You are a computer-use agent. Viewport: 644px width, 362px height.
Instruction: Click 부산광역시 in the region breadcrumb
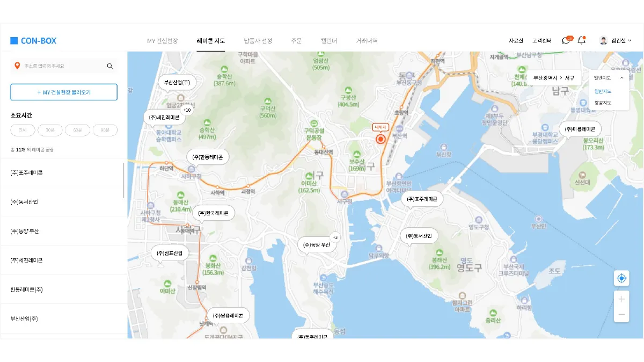pyautogui.click(x=545, y=78)
